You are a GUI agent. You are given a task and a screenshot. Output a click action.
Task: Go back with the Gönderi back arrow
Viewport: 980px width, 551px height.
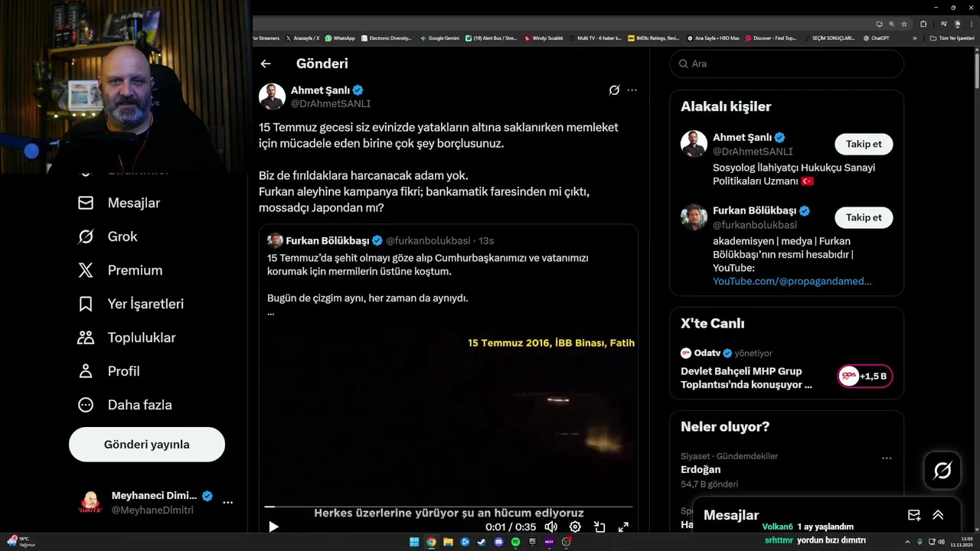click(x=266, y=64)
